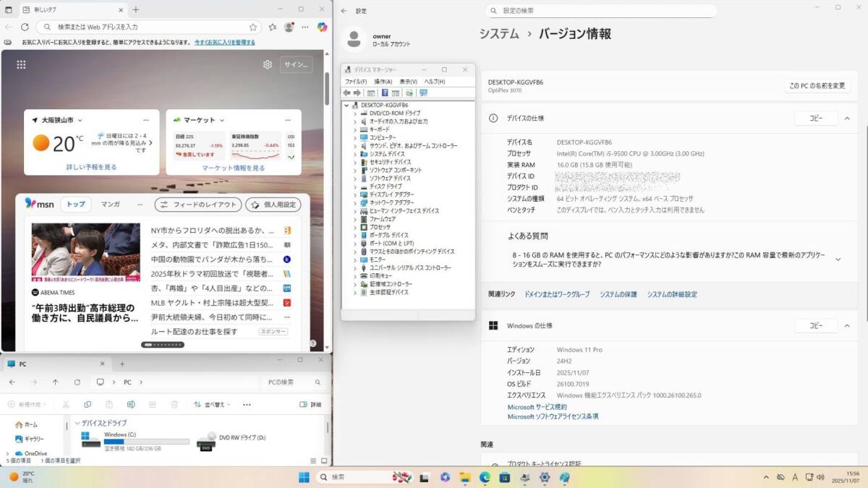868x488 pixels.
Task: Click the refresh button in File Explorer
Action: 77,382
